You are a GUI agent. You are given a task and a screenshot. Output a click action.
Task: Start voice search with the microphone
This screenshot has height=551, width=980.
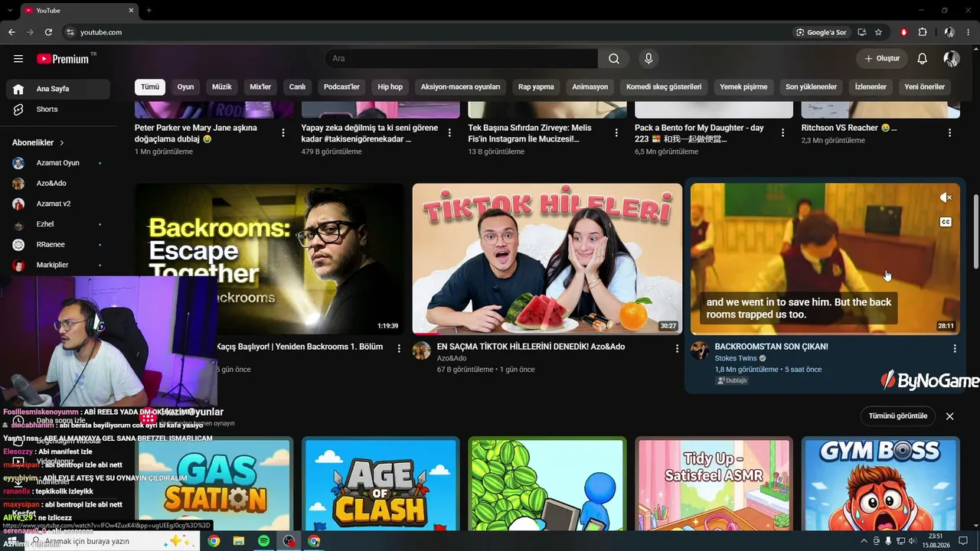tap(648, 59)
